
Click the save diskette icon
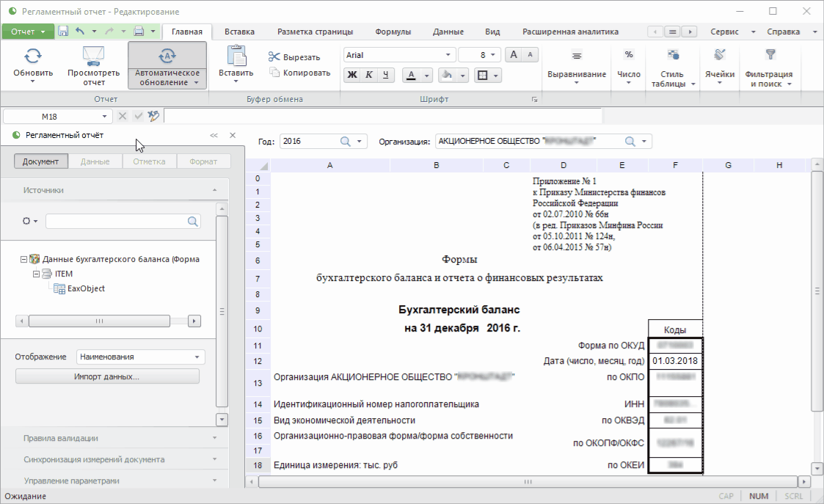pos(63,32)
